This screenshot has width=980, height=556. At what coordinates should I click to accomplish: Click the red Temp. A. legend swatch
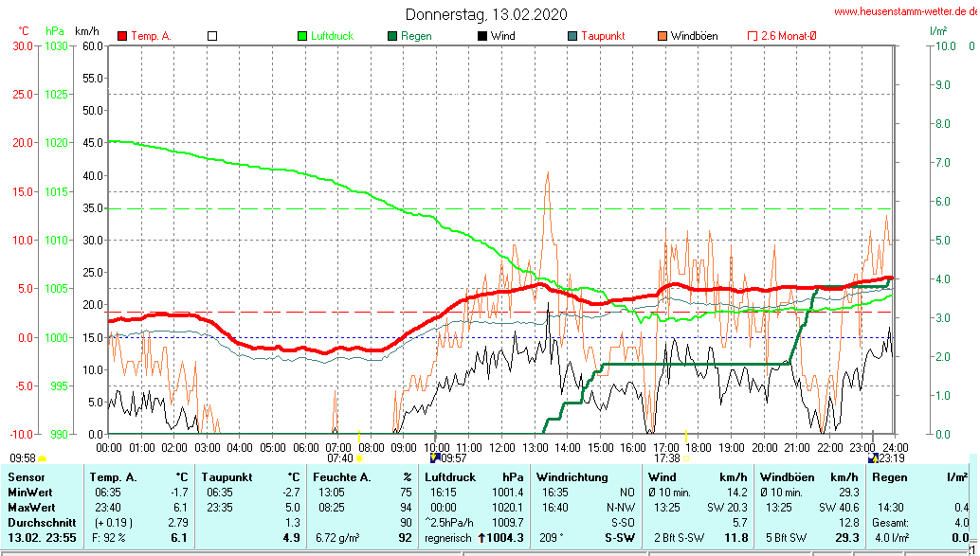point(122,36)
